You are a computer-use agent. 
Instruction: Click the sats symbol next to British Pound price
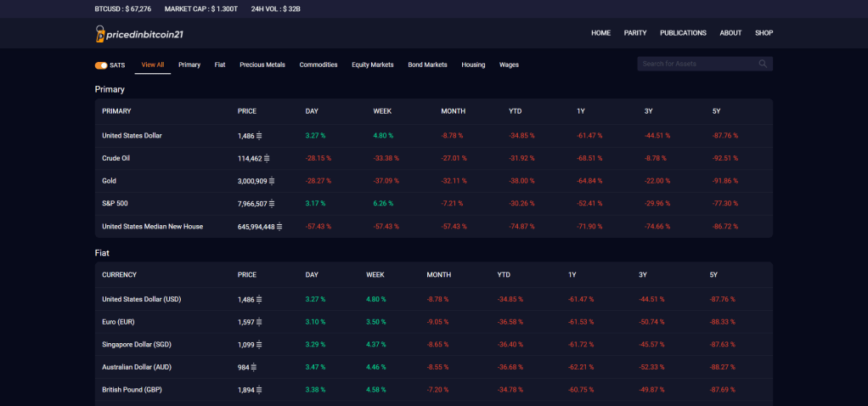(259, 390)
